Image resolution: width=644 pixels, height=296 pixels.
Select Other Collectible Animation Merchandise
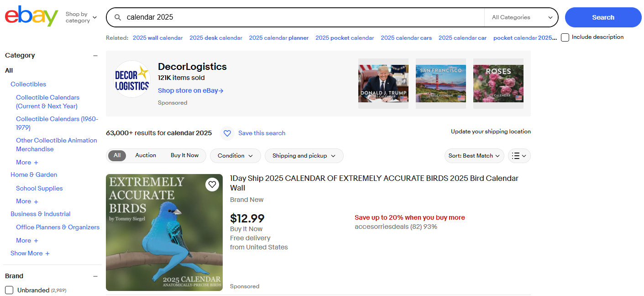(x=57, y=145)
